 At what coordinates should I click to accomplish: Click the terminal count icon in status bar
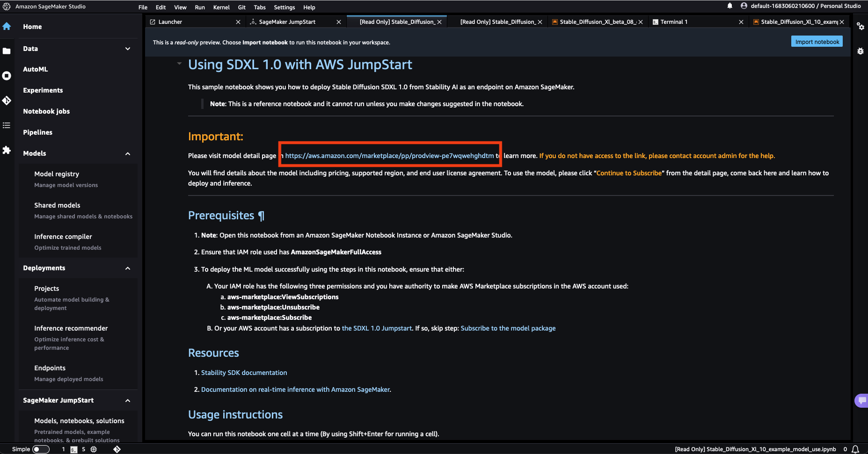click(74, 449)
